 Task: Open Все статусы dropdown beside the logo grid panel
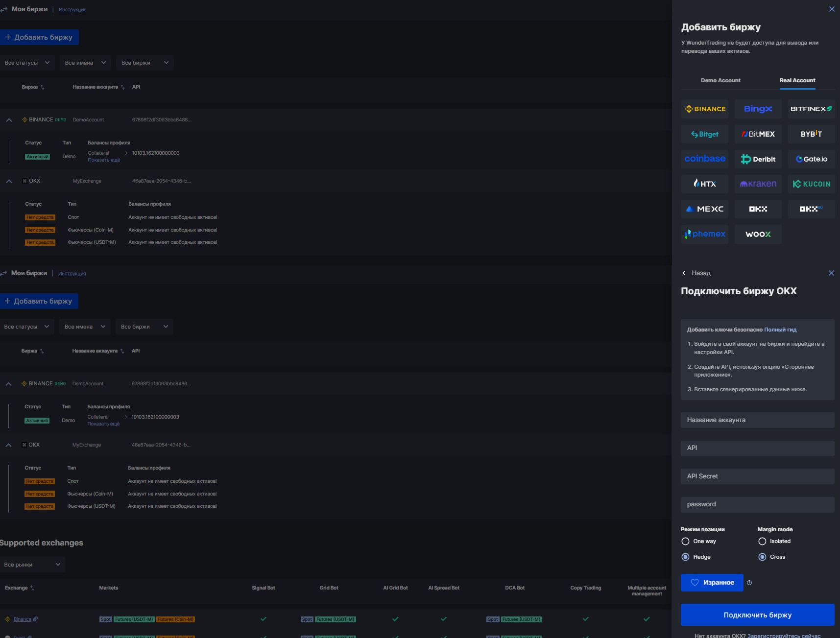(x=27, y=63)
